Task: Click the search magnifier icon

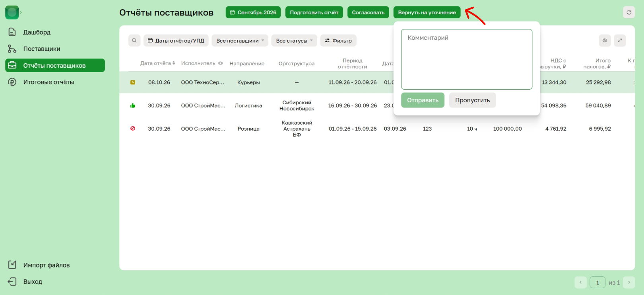Action: (x=134, y=41)
